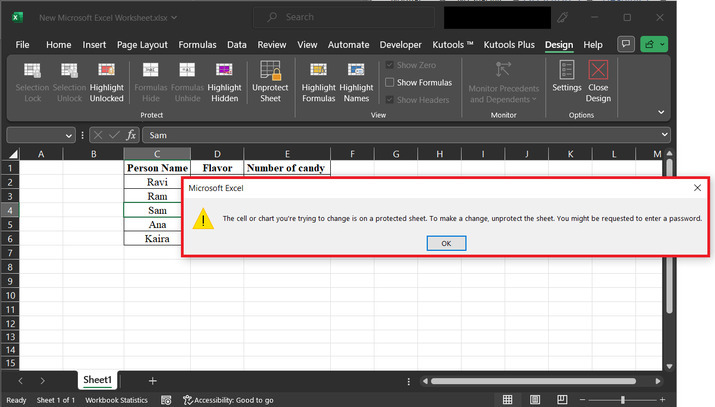Switch to Page Layout view in the status bar
Screen dimensions: 715x407
pos(534,400)
